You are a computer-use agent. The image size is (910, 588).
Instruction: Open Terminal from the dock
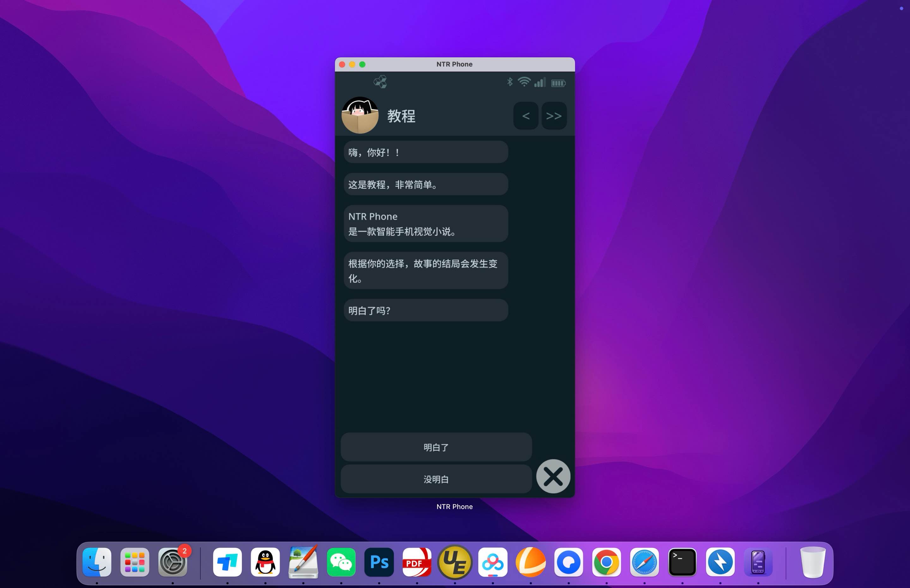coord(682,562)
